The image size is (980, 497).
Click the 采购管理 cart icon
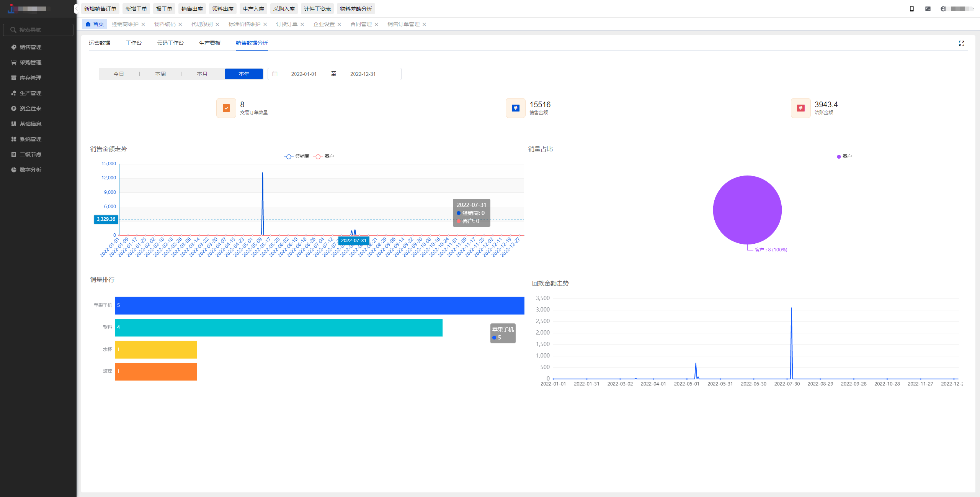coord(14,62)
